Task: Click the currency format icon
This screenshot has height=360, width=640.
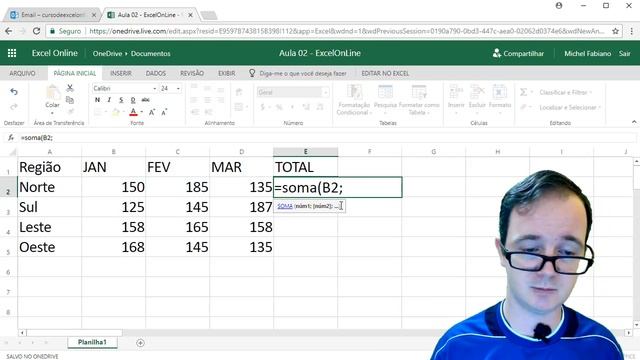Action: 262,107
